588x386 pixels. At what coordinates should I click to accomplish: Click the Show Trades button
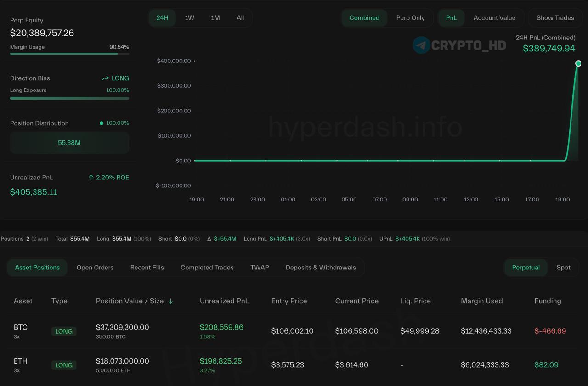[x=555, y=18]
